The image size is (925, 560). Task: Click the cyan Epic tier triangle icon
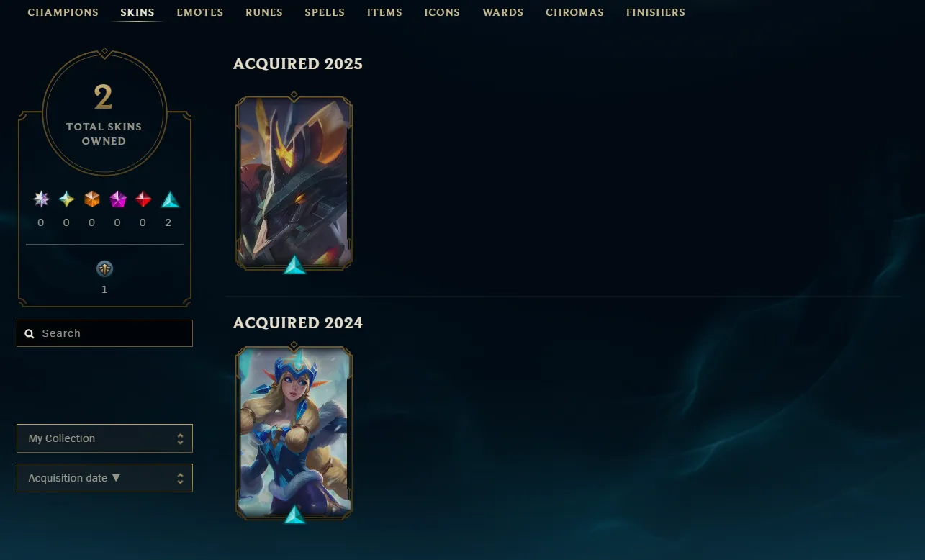point(169,199)
